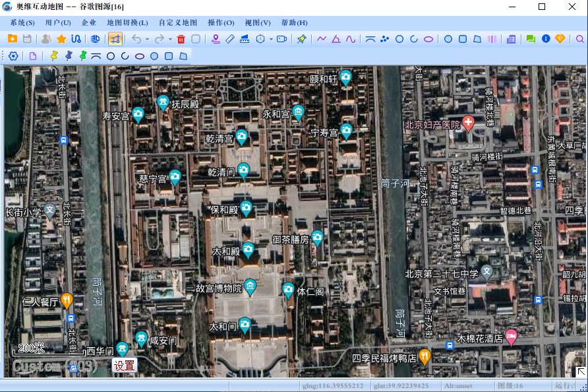Viewport: 588px width, 392px height.
Task: Select the arc line tool in main toolbar
Action: 370,39
